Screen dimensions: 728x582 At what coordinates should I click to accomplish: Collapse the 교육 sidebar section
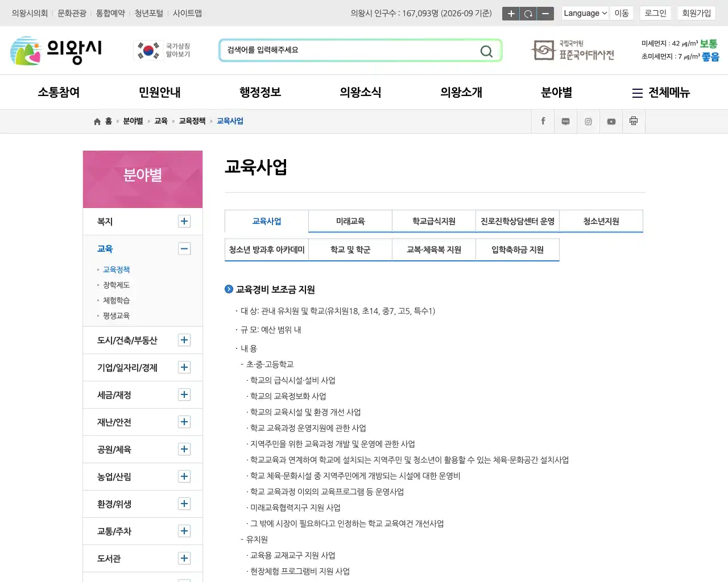[x=184, y=249]
